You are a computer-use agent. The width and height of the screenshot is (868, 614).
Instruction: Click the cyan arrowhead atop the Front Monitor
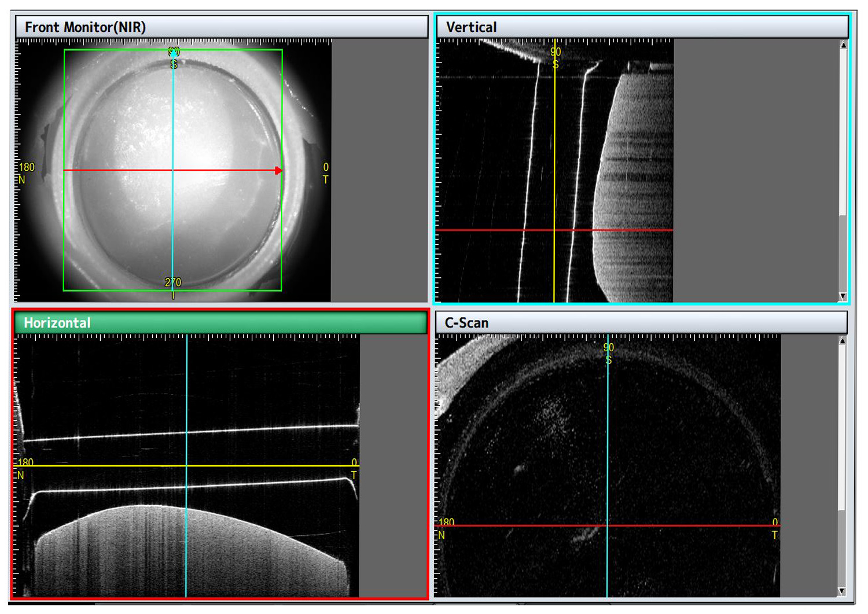(174, 54)
